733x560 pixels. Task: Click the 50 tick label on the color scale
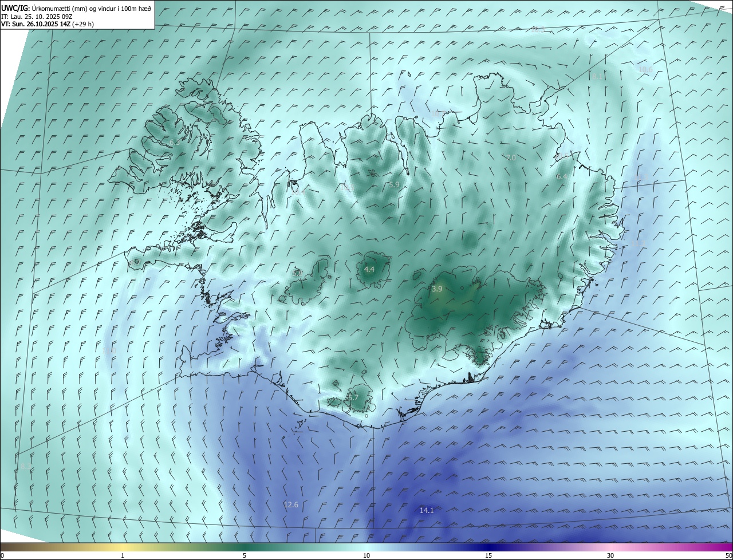click(x=728, y=555)
